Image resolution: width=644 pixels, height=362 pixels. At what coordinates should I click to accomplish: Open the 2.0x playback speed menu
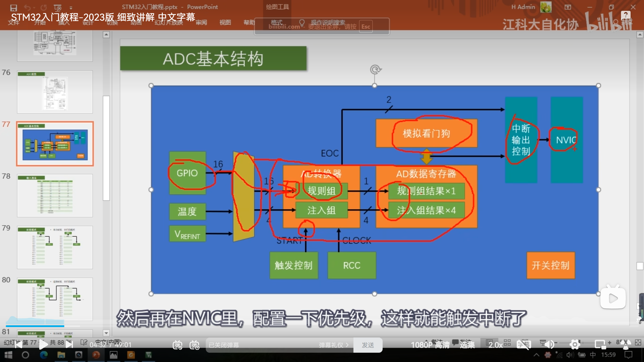(495, 345)
